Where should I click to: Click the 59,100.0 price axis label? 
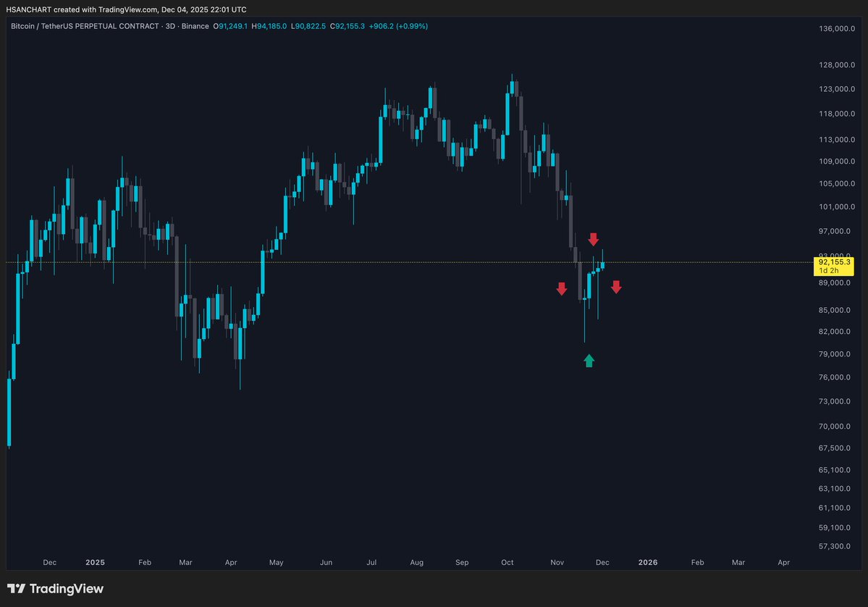coord(835,528)
